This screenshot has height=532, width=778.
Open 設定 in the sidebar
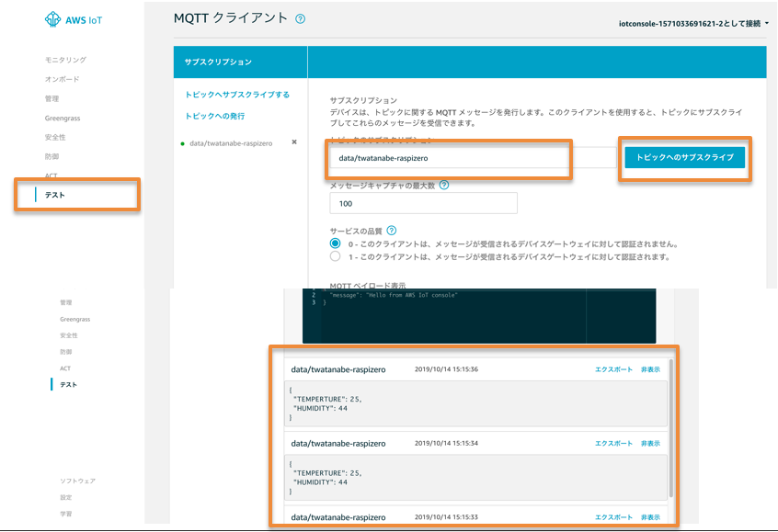[x=66, y=497]
